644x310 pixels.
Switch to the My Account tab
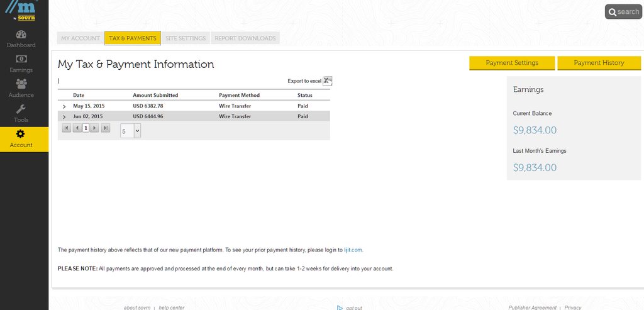[x=80, y=38]
